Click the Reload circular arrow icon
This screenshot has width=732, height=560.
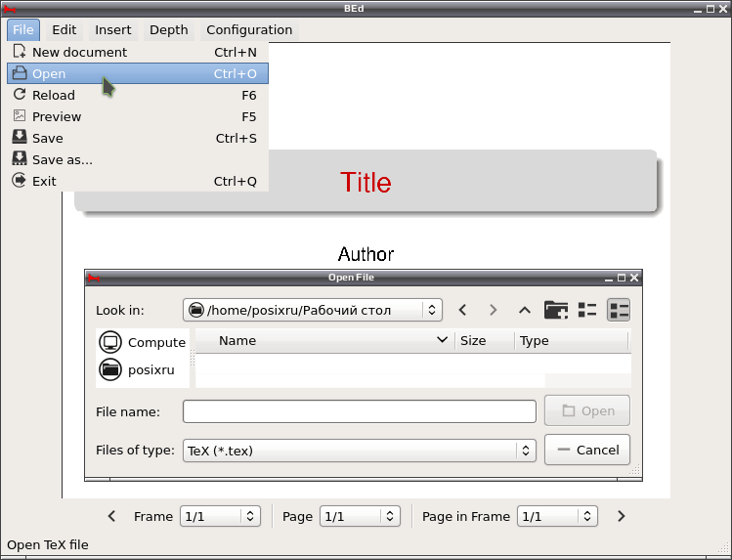[20, 94]
